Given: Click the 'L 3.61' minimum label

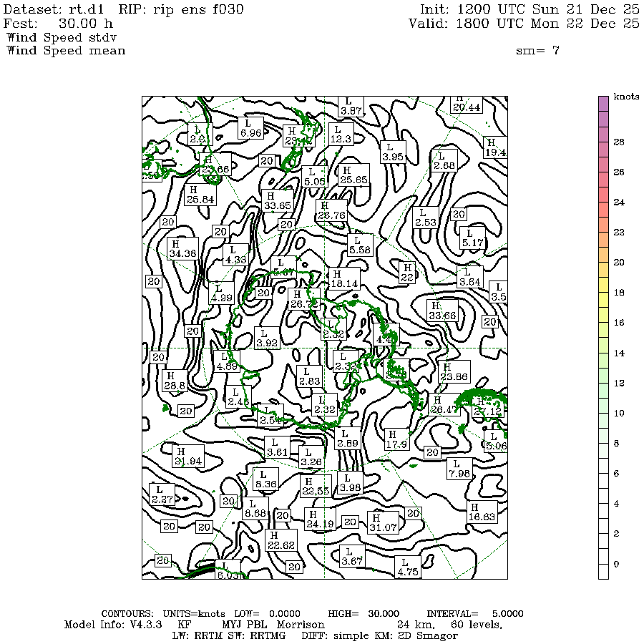Looking at the screenshot, I should (277, 447).
